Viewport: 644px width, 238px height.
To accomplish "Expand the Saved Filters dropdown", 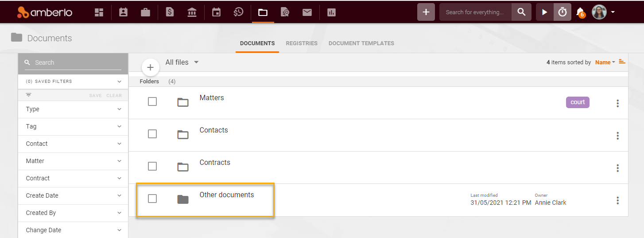I will 73,82.
